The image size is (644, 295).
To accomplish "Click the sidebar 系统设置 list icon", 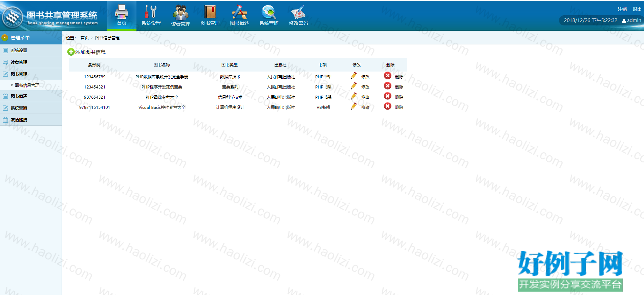I will tap(5, 51).
